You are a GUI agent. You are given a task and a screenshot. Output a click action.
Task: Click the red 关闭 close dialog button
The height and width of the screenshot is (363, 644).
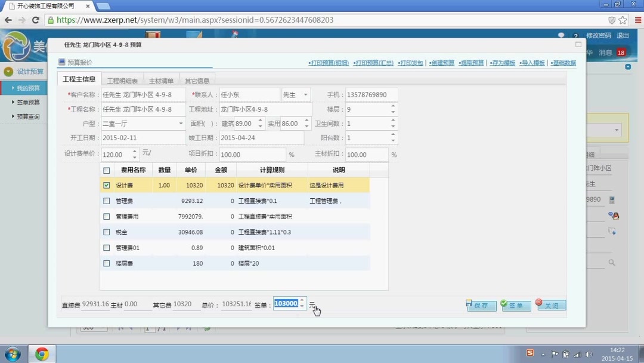click(x=550, y=305)
